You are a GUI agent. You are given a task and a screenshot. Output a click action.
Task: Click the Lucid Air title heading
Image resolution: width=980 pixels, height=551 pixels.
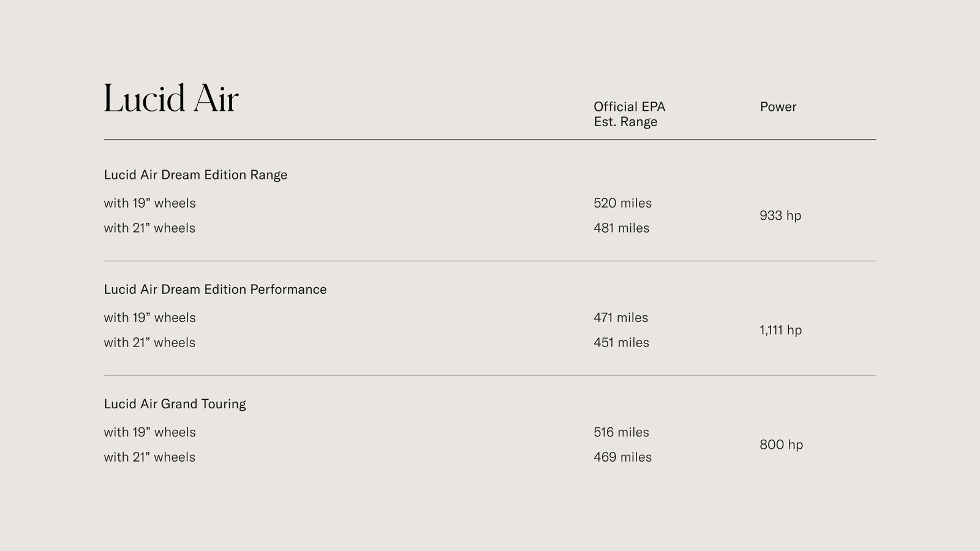(x=171, y=99)
